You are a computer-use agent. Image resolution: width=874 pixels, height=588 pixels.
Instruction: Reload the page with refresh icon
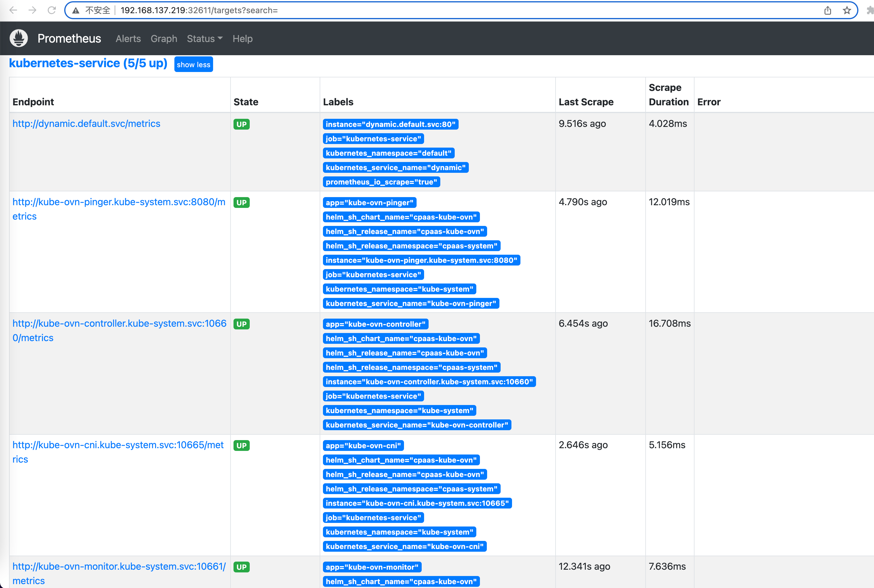52,10
